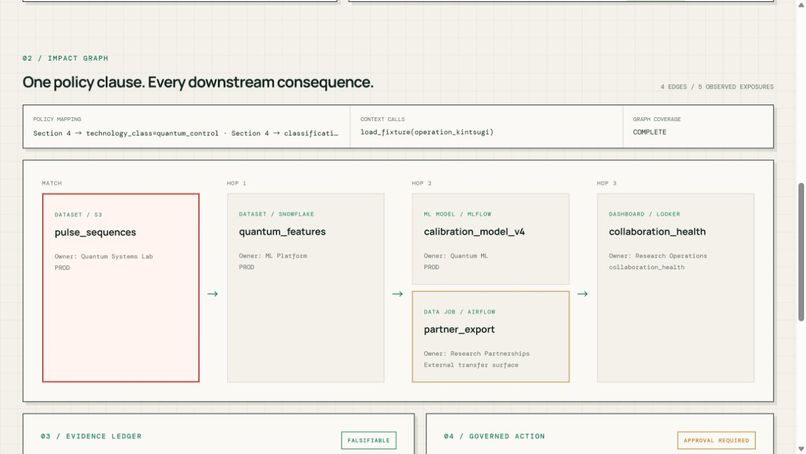Click the HOP 3 column label
This screenshot has height=454, width=806.
pos(607,183)
